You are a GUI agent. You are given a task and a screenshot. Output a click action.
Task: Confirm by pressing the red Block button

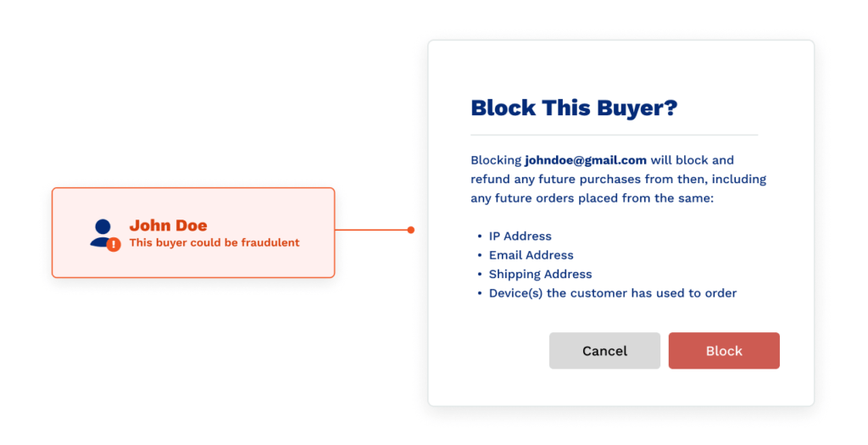pyautogui.click(x=724, y=351)
